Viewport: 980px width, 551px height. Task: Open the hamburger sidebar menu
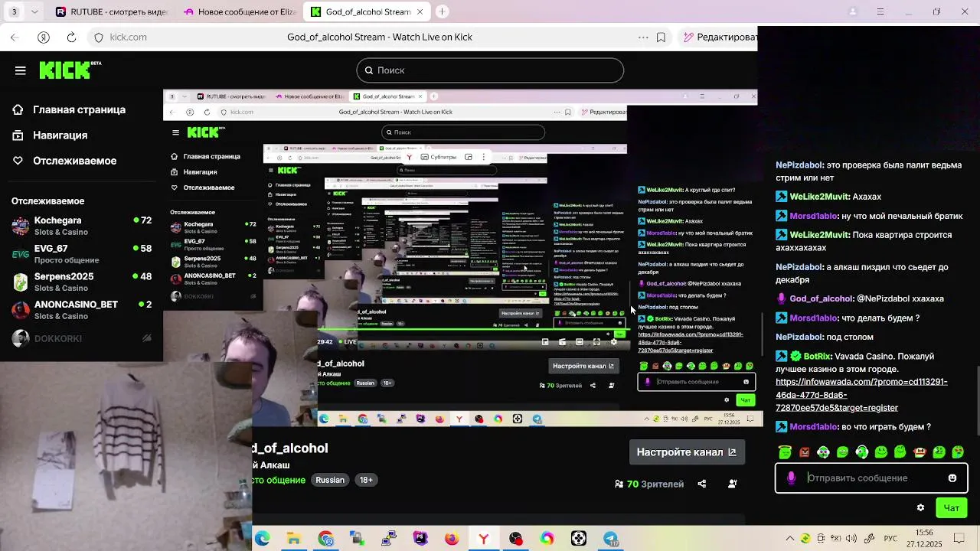(x=21, y=70)
